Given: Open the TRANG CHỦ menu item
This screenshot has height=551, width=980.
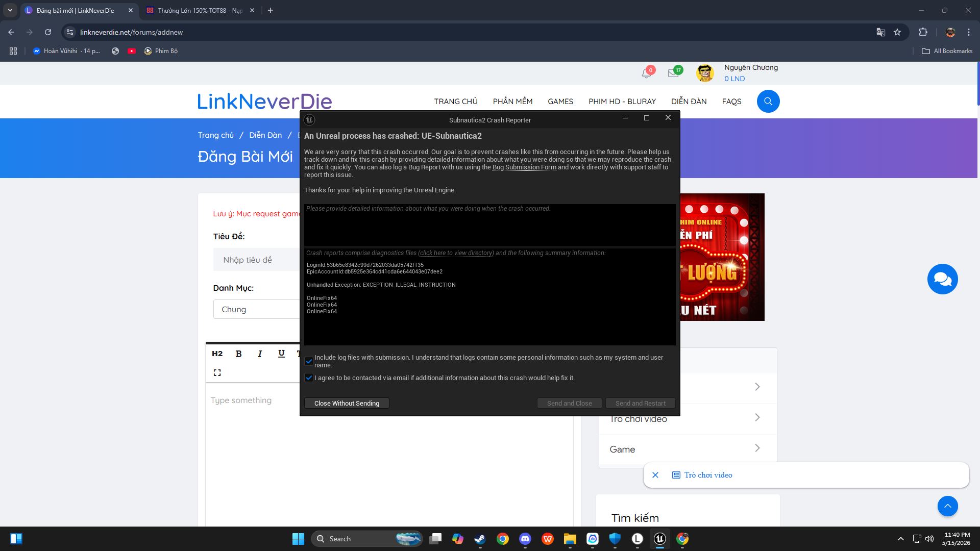Looking at the screenshot, I should coord(456,102).
